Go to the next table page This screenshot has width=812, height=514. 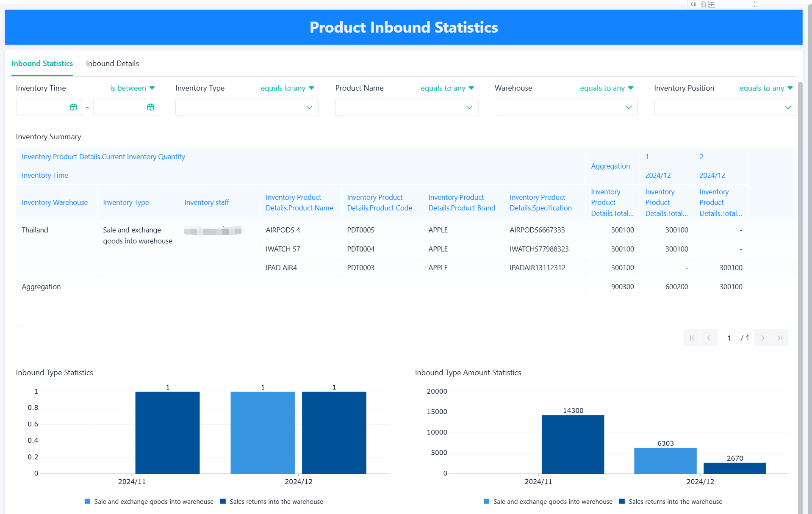(762, 338)
